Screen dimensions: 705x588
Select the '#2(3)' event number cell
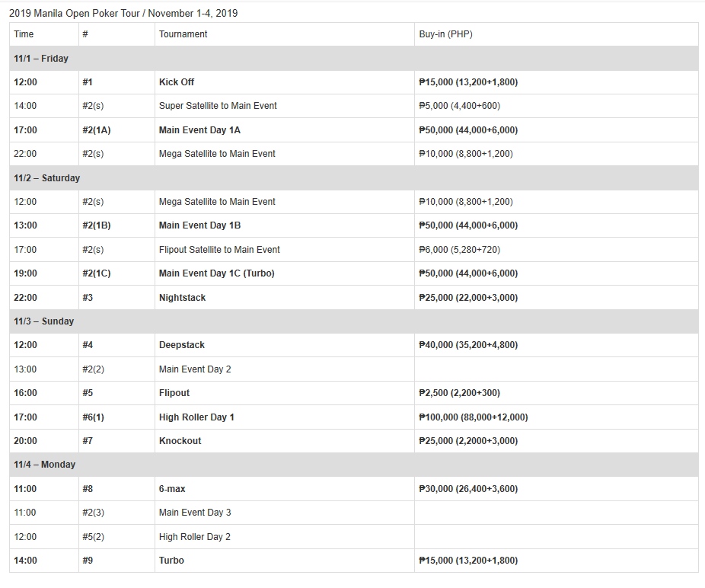tap(117, 513)
